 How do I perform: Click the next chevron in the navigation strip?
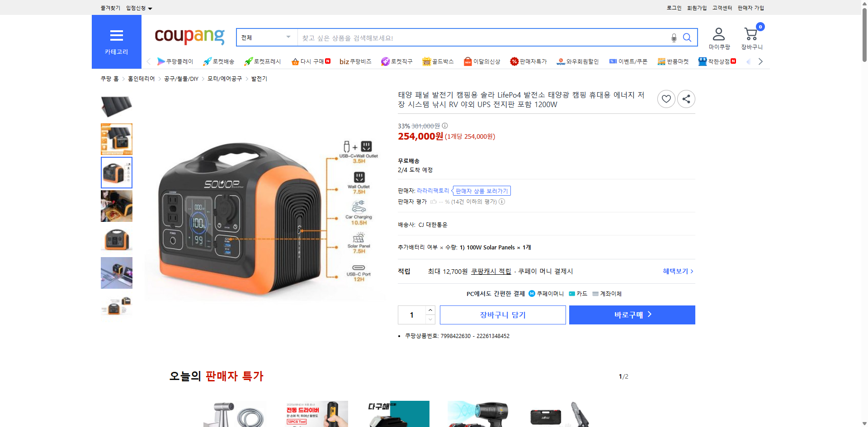coord(760,61)
